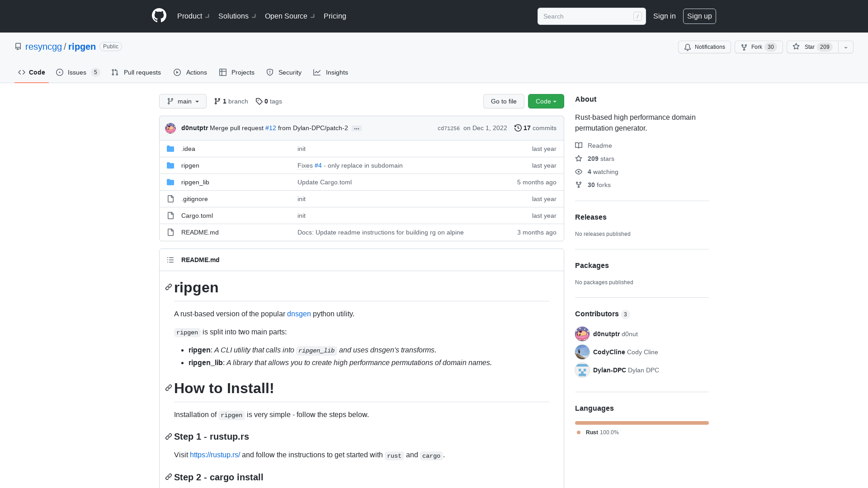The height and width of the screenshot is (488, 868).
Task: Open the resyncgg owner link
Action: pyautogui.click(x=43, y=47)
